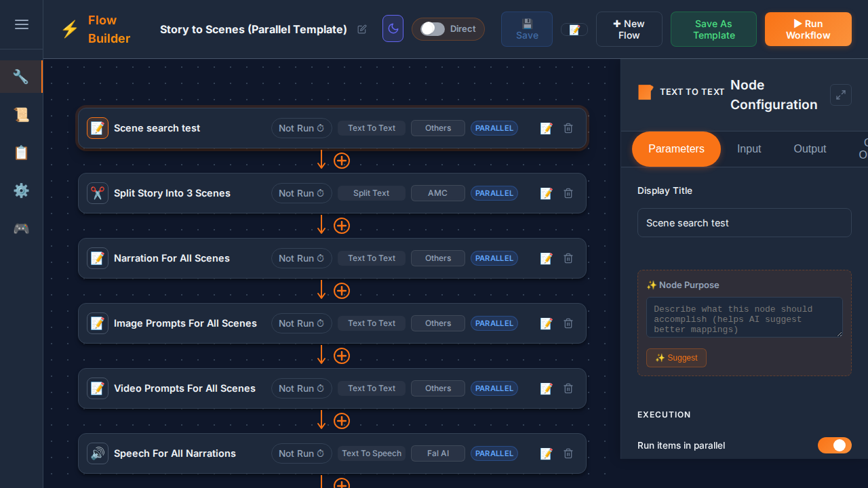This screenshot has height=488, width=868.
Task: Open the clipboard icon in the sidebar
Action: tap(22, 152)
